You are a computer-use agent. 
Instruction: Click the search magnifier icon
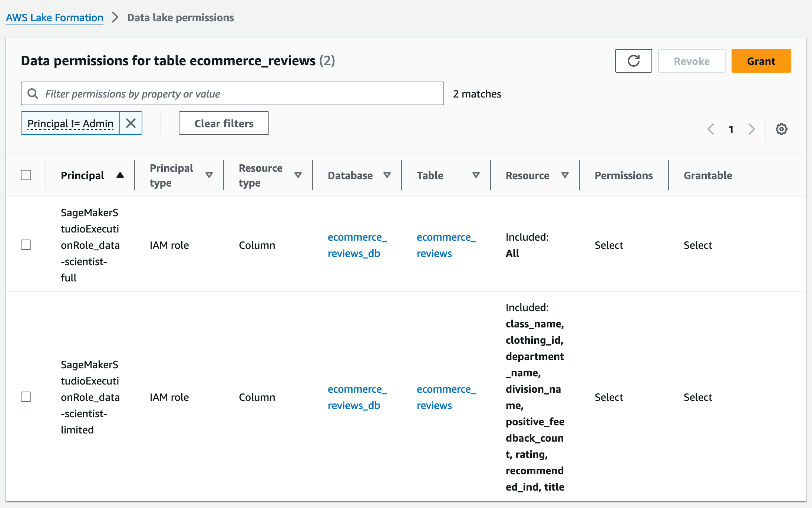33,93
